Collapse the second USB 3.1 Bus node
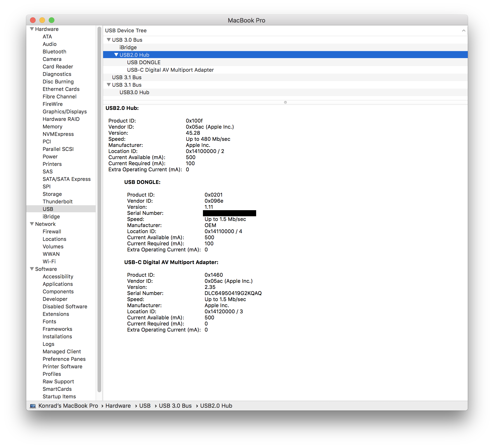Image resolution: width=494 pixels, height=448 pixels. 109,85
